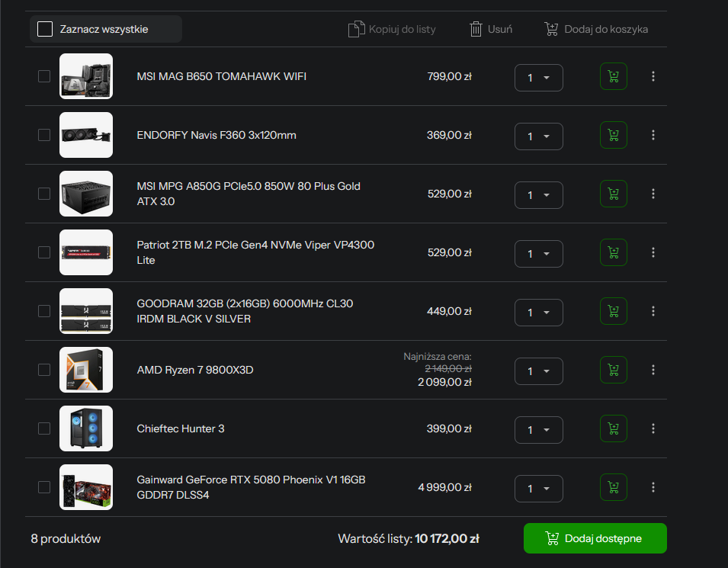Click the MSI motherboard product thumbnail
This screenshot has width=728, height=568.
(x=86, y=76)
